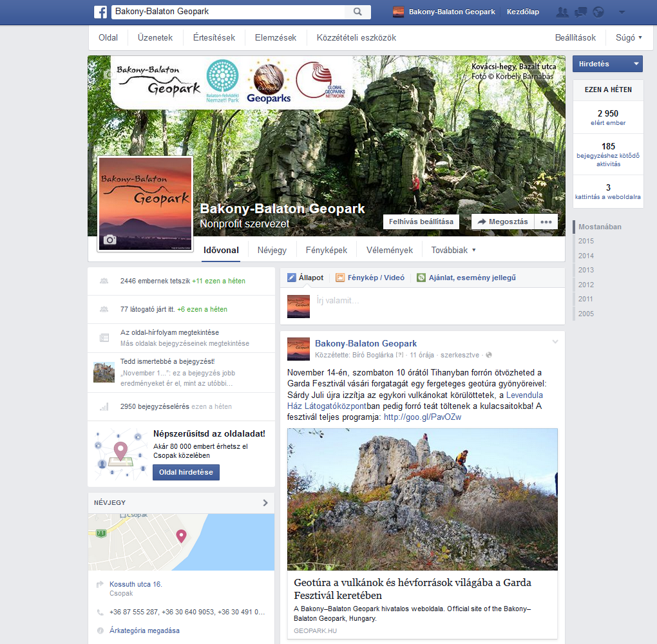Click the Geotúra a vulkánok article headline
This screenshot has width=657, height=644.
412,589
